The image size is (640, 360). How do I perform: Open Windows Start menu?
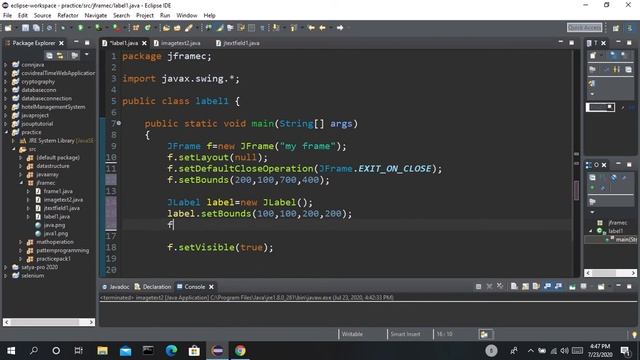[11, 351]
